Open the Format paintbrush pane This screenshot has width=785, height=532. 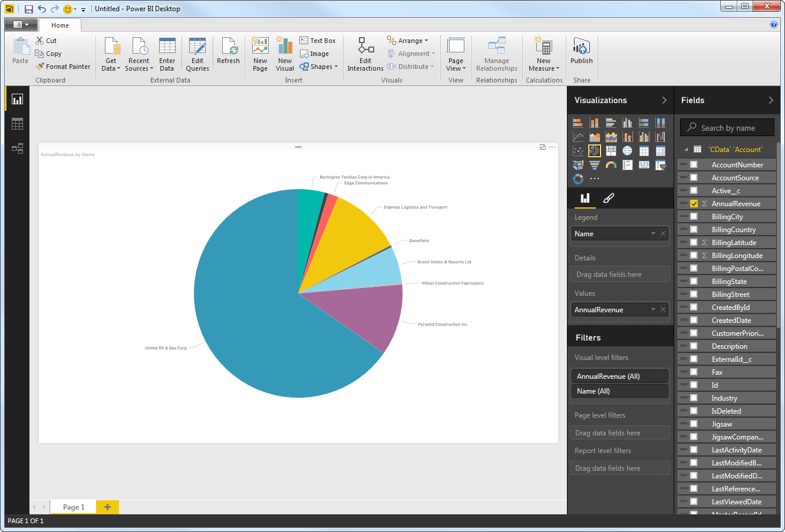click(x=609, y=198)
